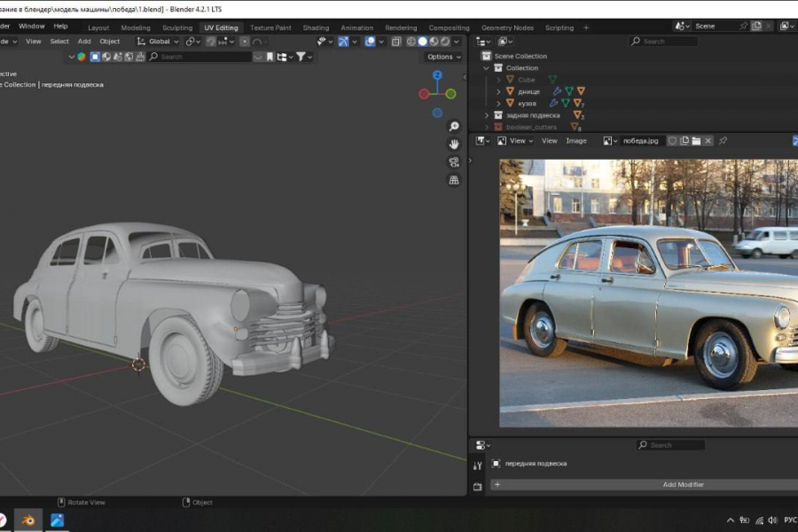Screen dimensions: 798x532
Task: Open the image folder icon beside победа.jpg
Action: click(696, 141)
